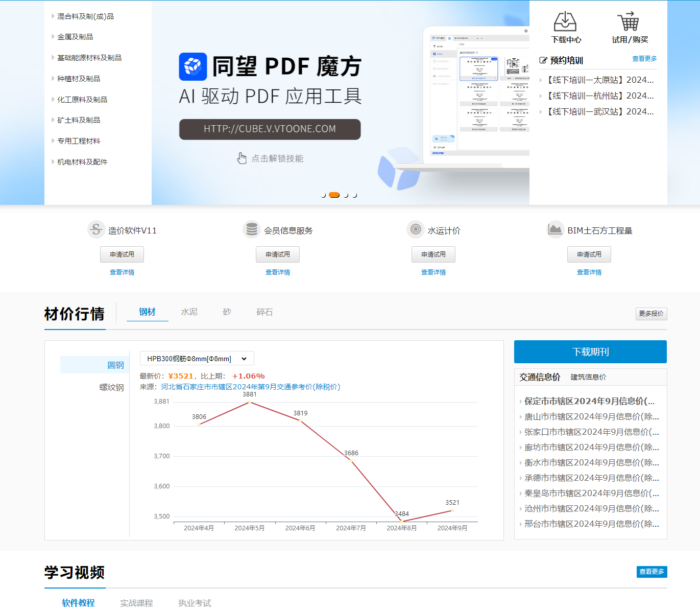Image resolution: width=700 pixels, height=610 pixels.
Task: Switch to the 钢材 tab
Action: pyautogui.click(x=147, y=312)
